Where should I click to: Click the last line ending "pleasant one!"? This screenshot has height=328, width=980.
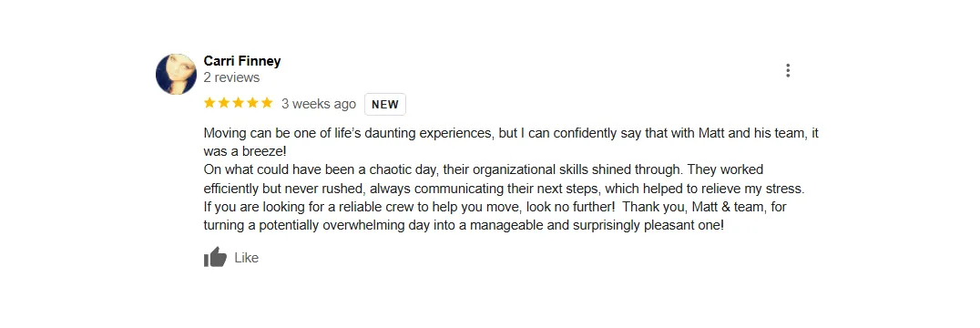click(464, 226)
